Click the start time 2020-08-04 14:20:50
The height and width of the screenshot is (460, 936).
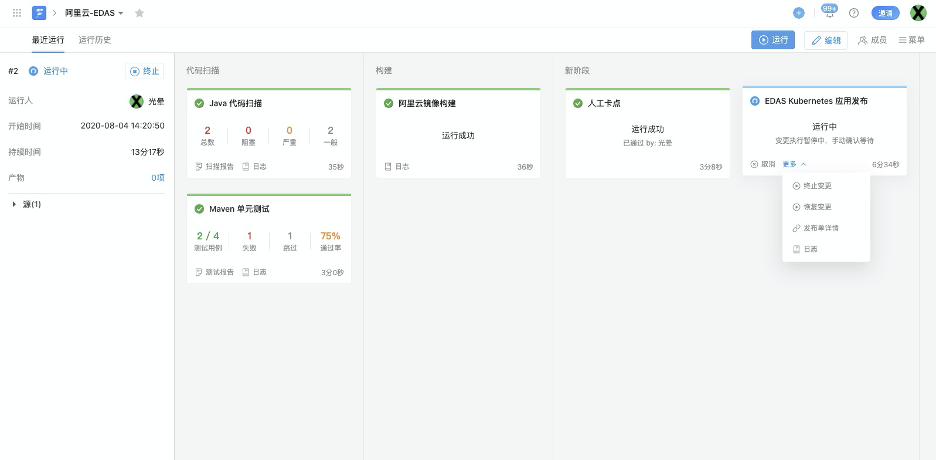(122, 126)
